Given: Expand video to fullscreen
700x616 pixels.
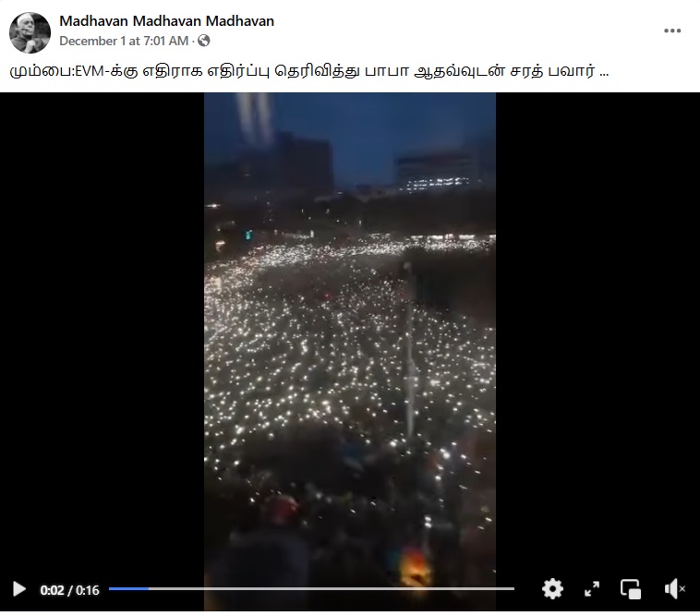Looking at the screenshot, I should [592, 589].
